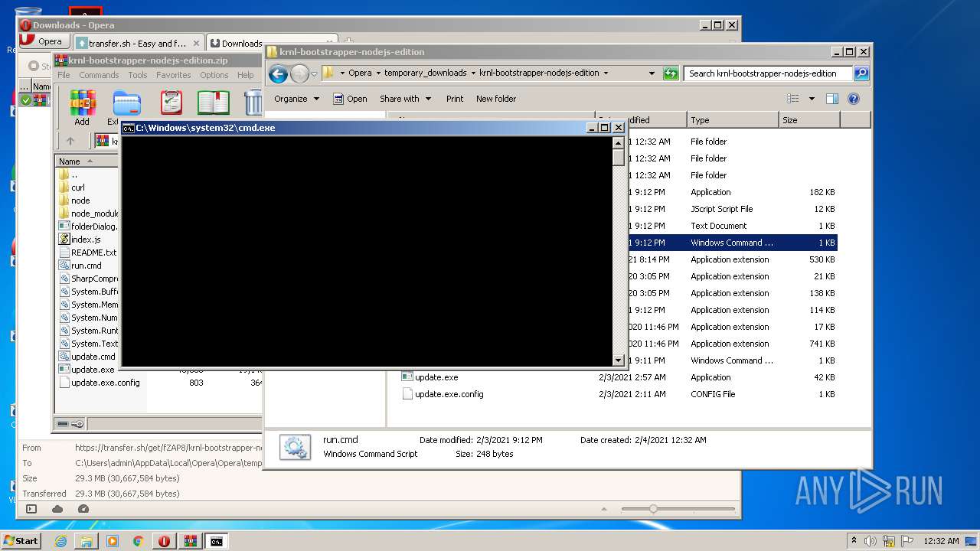
Task: Click Open button in Explorer toolbar
Action: tap(350, 99)
